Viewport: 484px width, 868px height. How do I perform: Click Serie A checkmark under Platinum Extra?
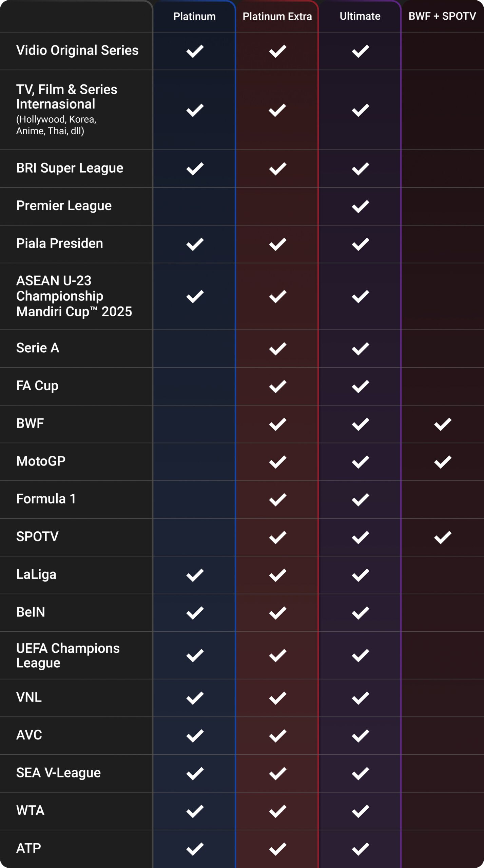(277, 349)
